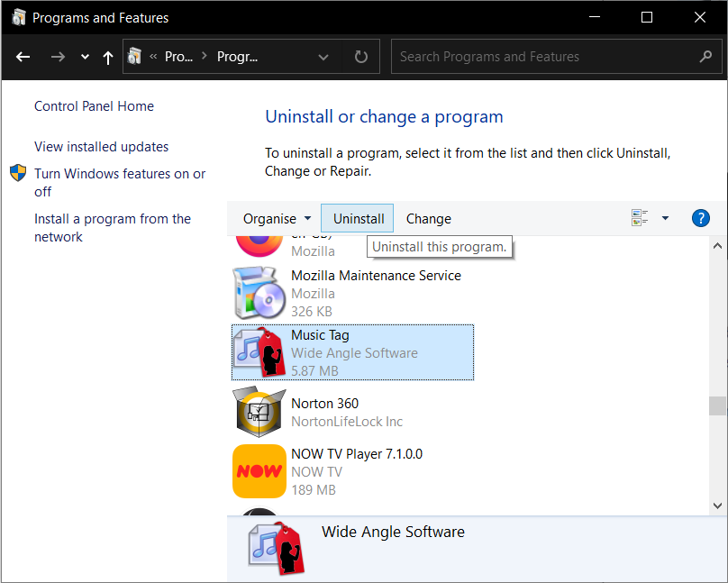Click the '326 KB' size text
Image resolution: width=728 pixels, height=583 pixels.
point(312,312)
